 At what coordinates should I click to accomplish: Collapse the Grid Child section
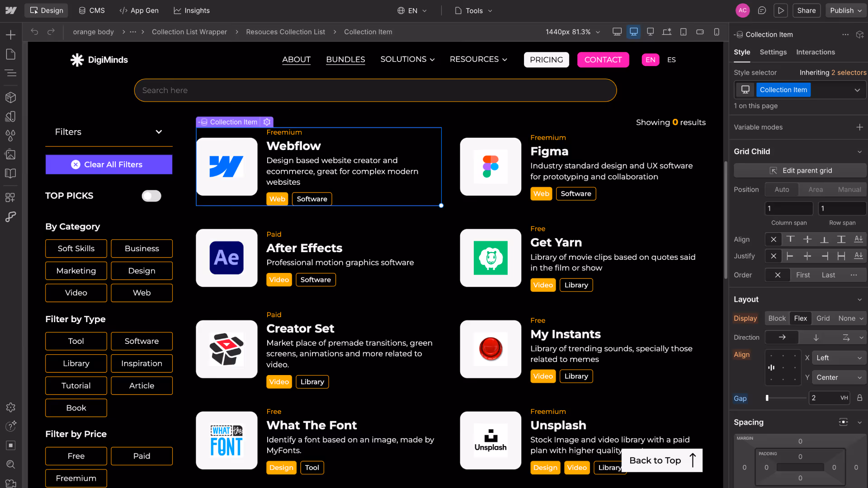pos(859,152)
